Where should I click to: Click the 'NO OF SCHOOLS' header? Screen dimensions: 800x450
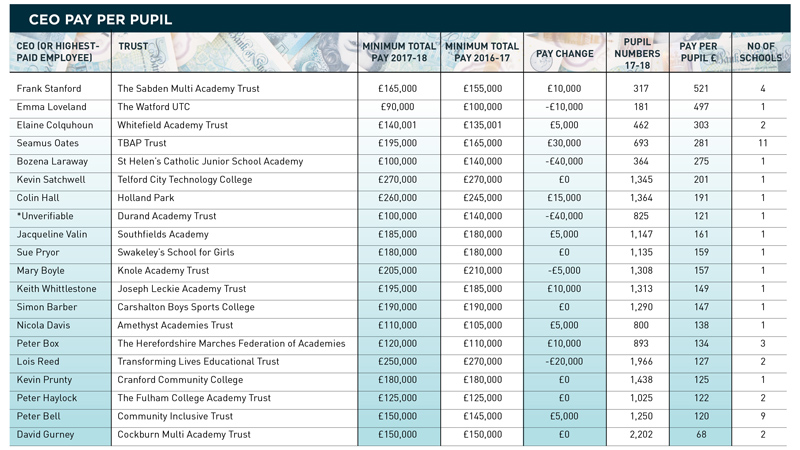[x=761, y=52]
